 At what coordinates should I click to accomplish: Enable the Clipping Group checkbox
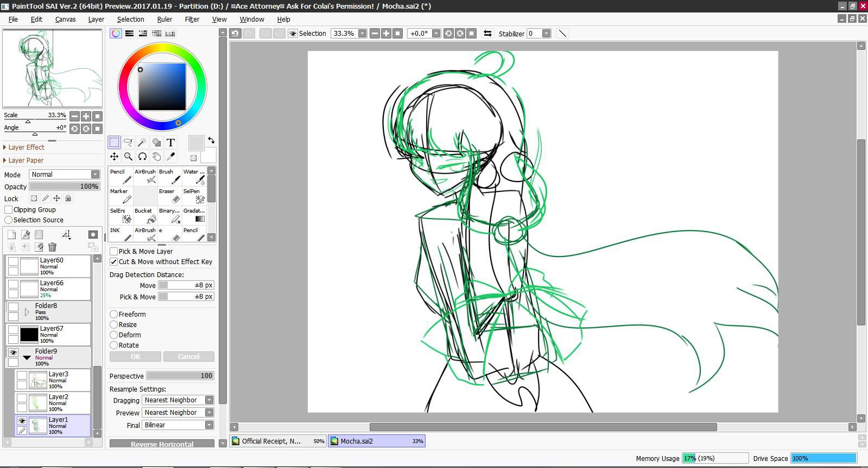[8, 209]
